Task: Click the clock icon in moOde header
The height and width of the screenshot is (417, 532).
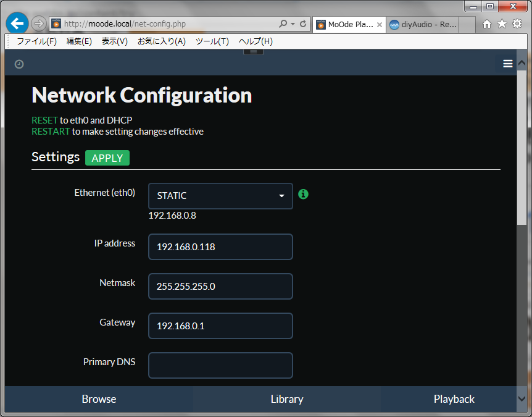Action: [x=19, y=64]
